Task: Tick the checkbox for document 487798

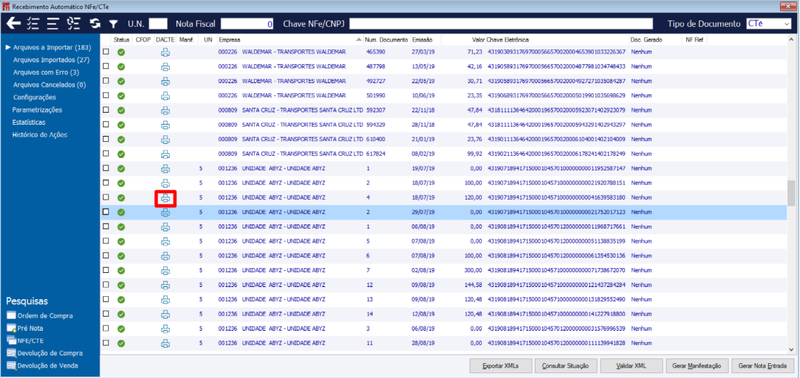Action: [x=106, y=66]
